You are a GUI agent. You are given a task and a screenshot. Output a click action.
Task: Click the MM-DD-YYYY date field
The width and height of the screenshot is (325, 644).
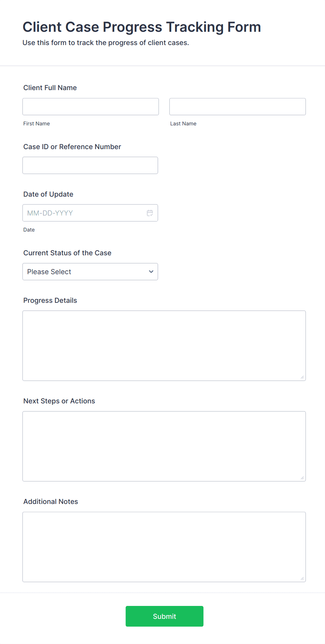click(90, 213)
